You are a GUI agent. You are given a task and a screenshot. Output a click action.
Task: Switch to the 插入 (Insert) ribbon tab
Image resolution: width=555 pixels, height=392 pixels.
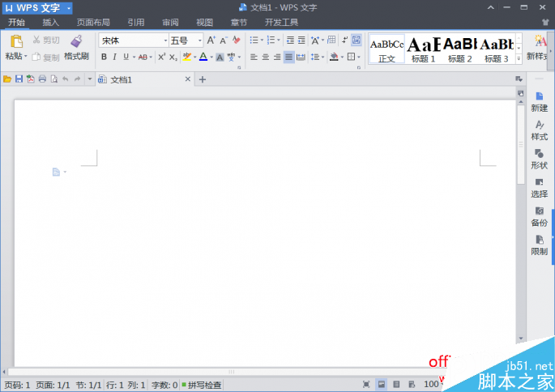click(50, 23)
